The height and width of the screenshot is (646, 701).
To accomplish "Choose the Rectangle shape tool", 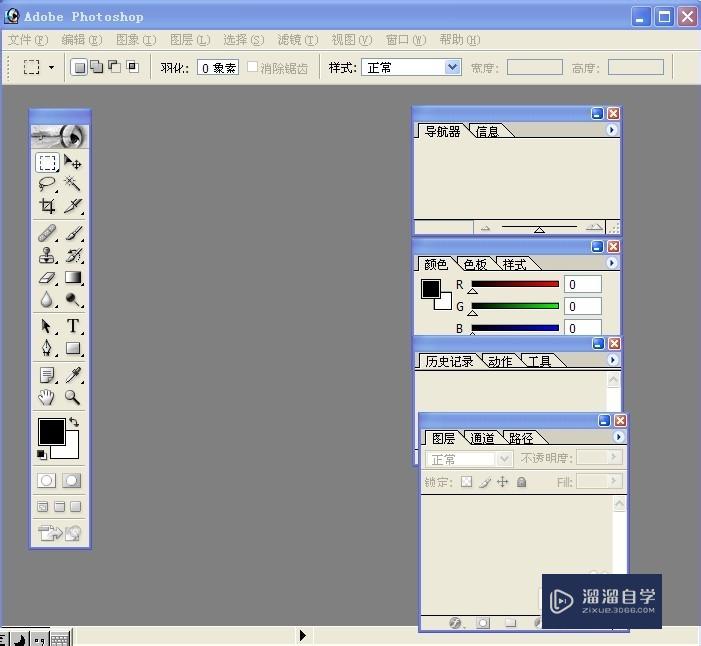I will [x=72, y=348].
